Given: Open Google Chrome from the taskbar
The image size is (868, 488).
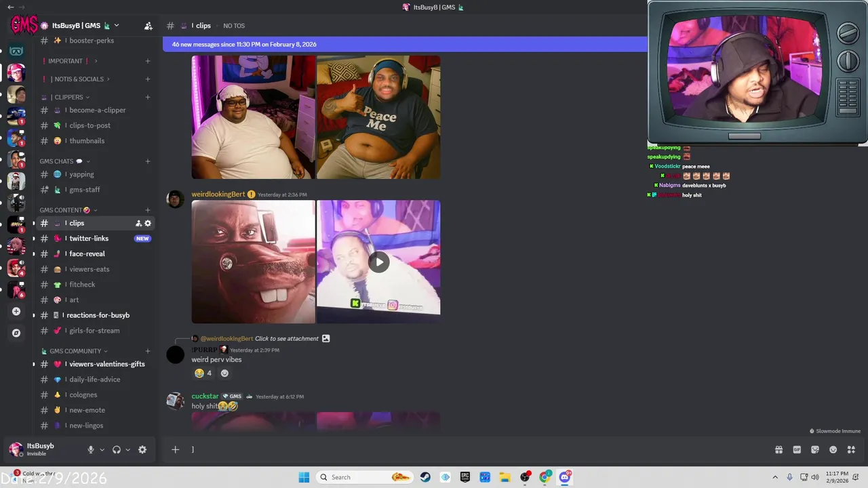Looking at the screenshot, I should 545,477.
